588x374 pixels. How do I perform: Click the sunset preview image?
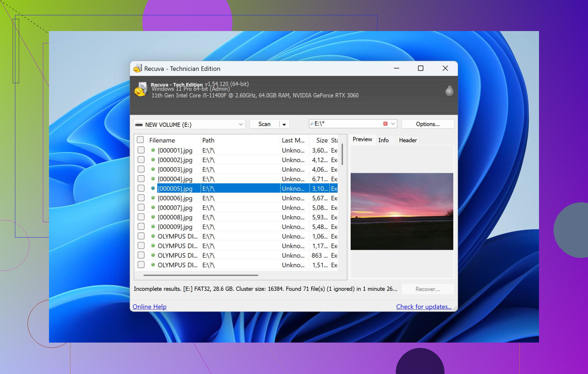(402, 211)
